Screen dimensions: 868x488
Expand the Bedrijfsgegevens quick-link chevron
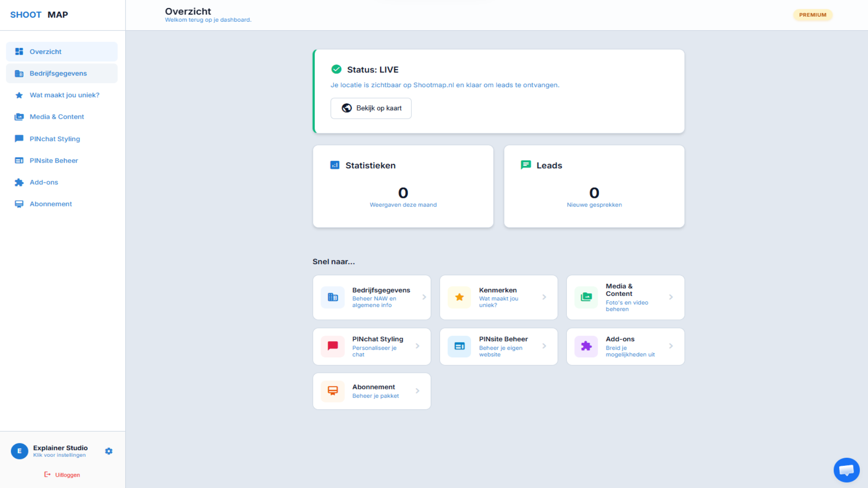[424, 297]
